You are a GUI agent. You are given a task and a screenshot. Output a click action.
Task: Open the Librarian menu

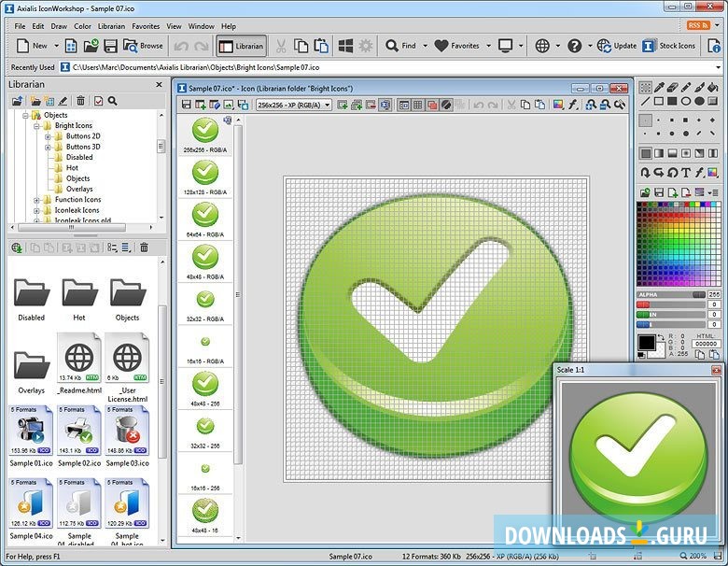point(111,26)
